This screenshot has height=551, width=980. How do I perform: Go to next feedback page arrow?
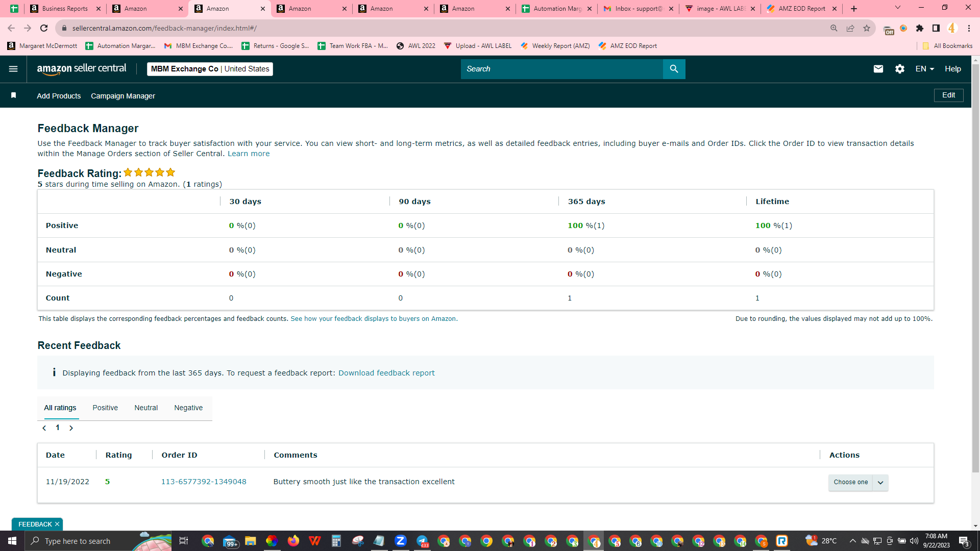pos(71,428)
